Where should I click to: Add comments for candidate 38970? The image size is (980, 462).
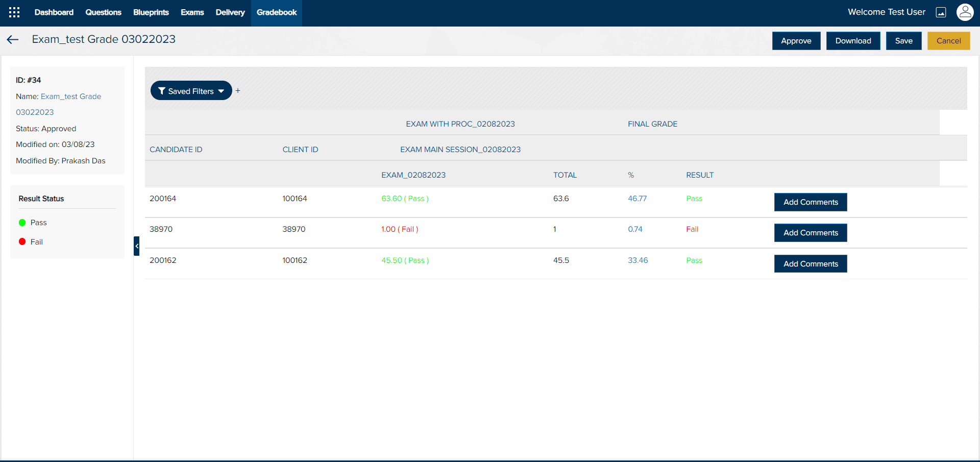coord(810,233)
